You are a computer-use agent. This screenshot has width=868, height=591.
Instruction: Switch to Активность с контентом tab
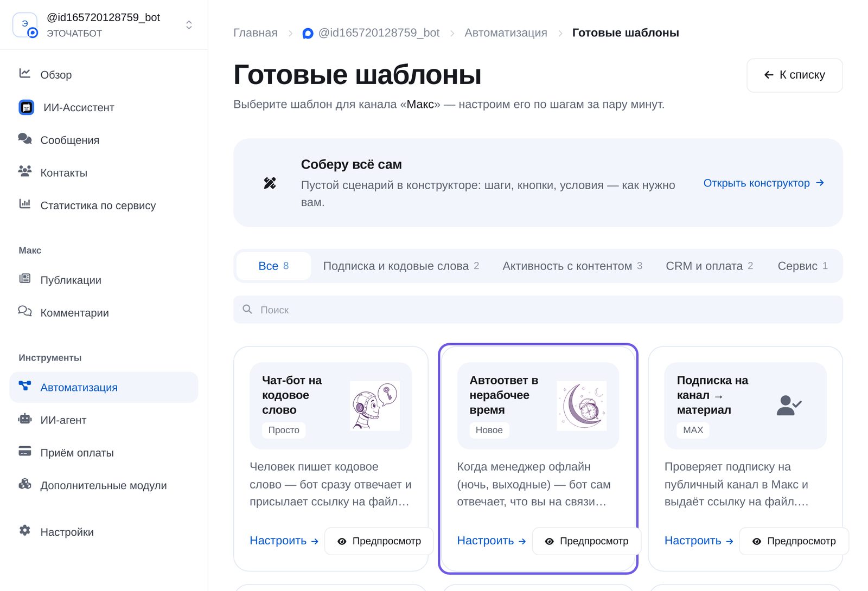click(572, 266)
